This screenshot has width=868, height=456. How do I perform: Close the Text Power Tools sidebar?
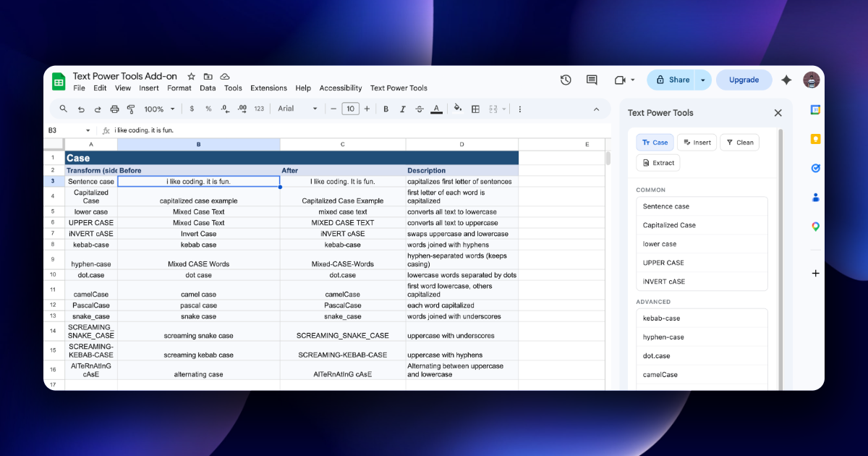778,113
